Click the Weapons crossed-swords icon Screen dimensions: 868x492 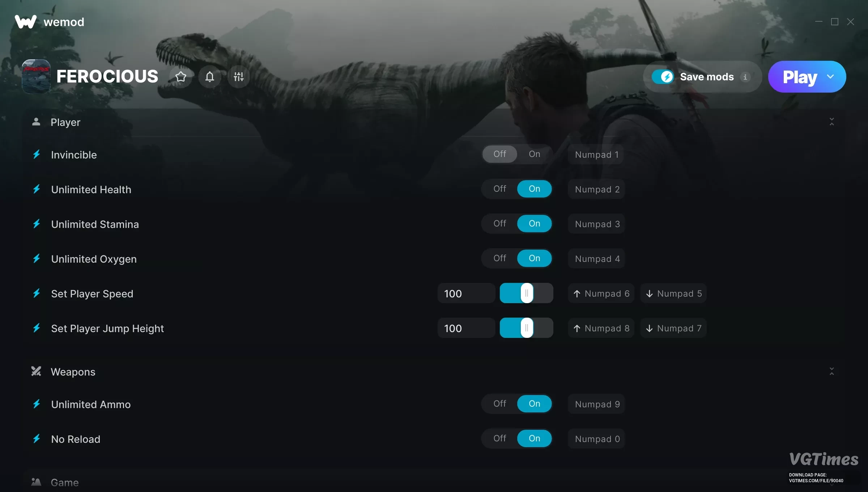pos(36,371)
